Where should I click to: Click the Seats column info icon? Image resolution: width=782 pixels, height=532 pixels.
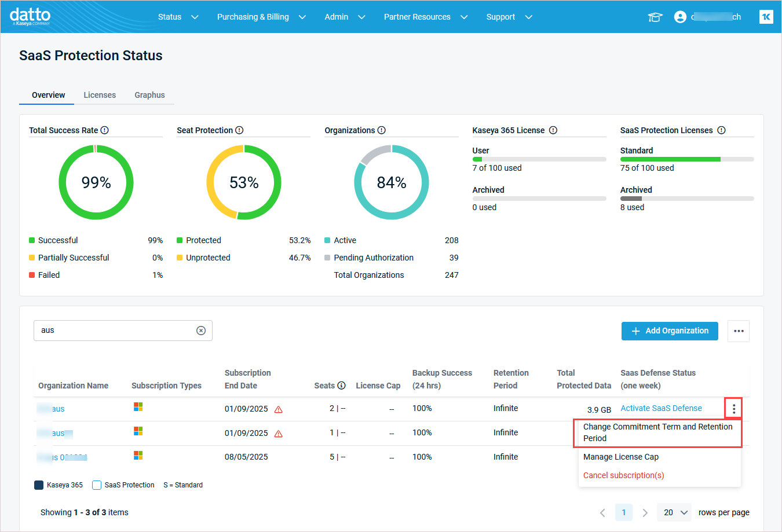pos(342,386)
